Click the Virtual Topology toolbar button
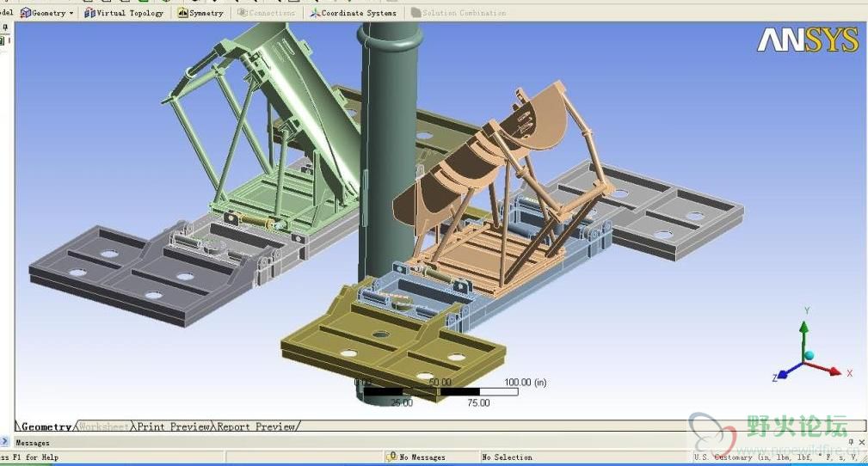 tap(124, 12)
